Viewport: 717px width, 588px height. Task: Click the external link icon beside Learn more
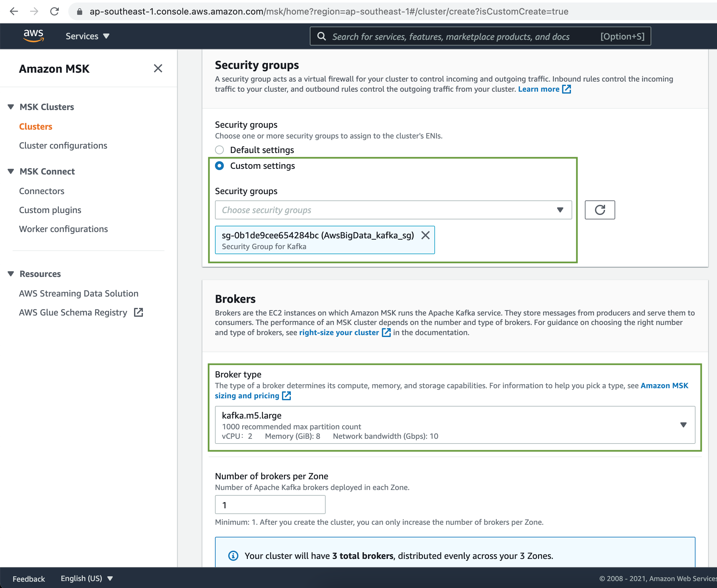point(567,89)
